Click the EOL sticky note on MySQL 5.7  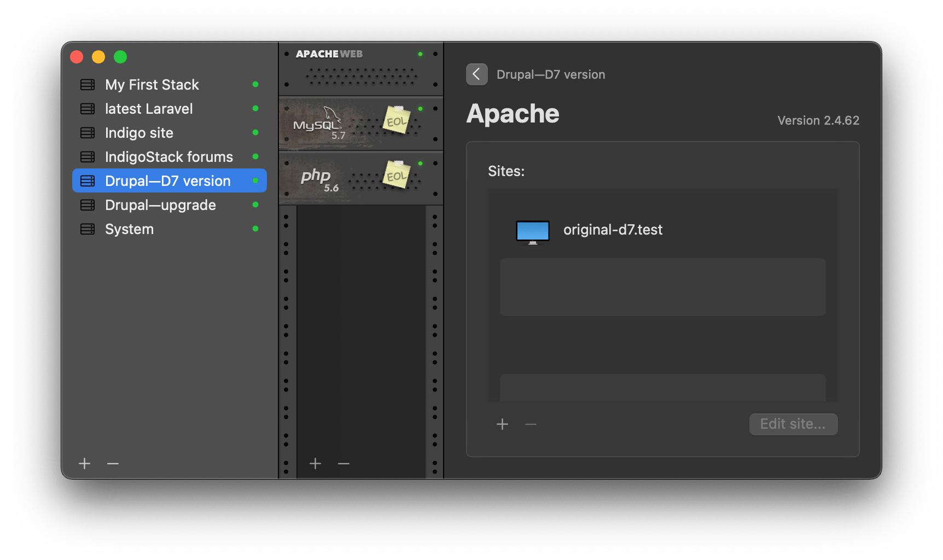click(397, 120)
